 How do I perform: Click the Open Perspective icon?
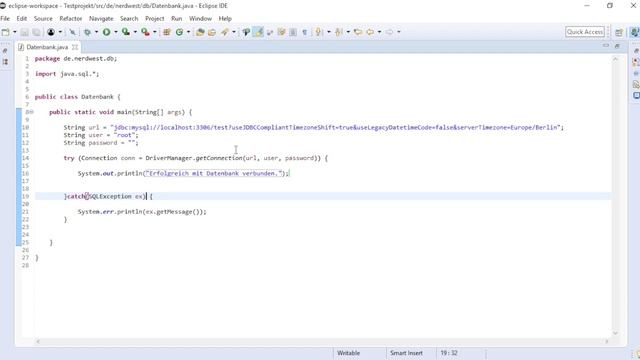pos(619,32)
